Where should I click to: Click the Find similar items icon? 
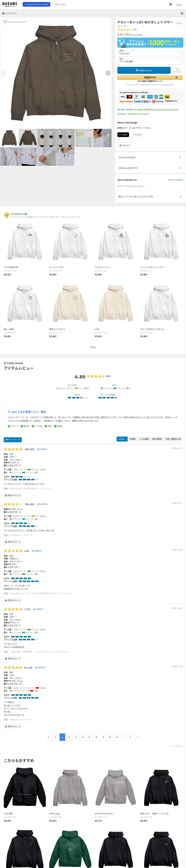point(14,22)
